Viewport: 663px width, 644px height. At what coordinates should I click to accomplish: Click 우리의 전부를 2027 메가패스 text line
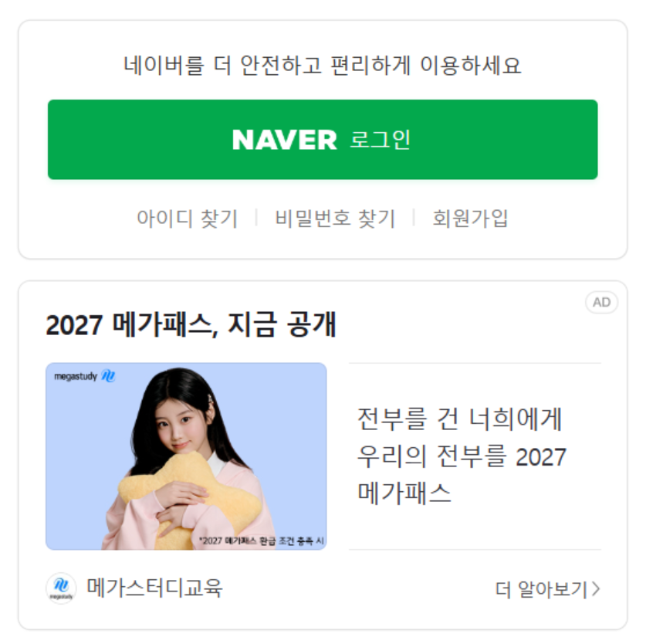(x=462, y=475)
